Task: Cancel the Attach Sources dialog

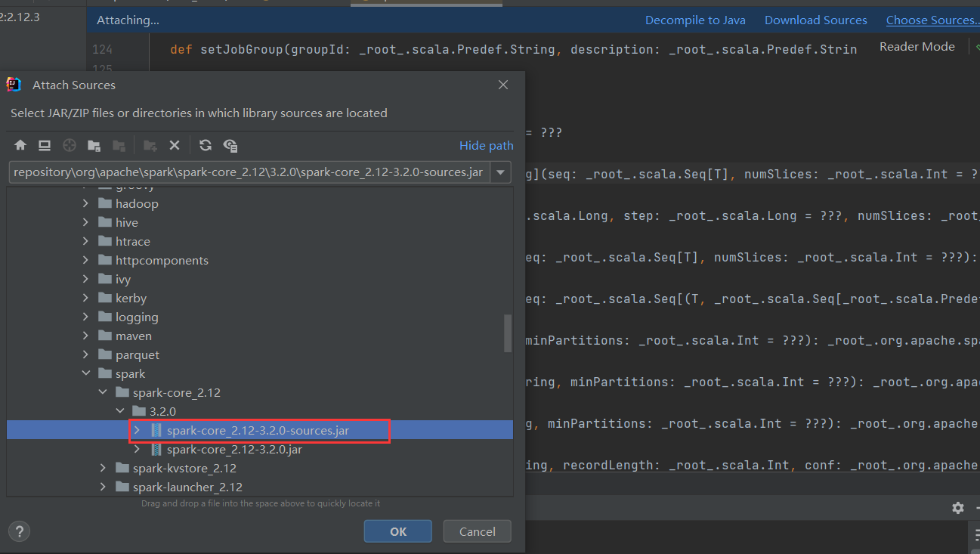Action: (x=478, y=531)
